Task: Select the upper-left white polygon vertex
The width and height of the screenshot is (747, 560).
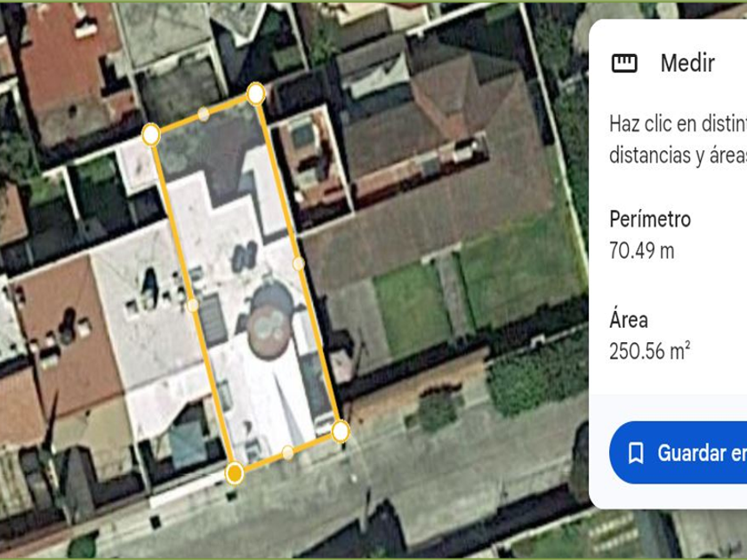Action: 150,135
